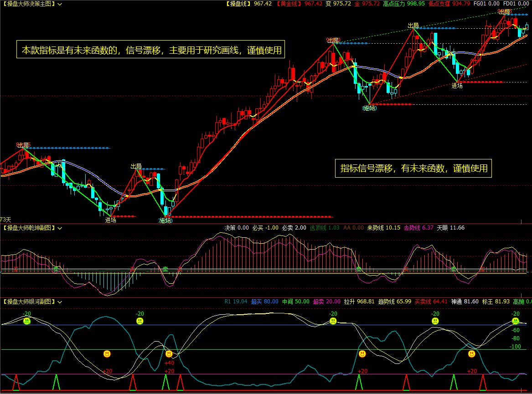Click the sad face beside the -60 scale
Screen dimensions: 532x394
click(x=516, y=321)
